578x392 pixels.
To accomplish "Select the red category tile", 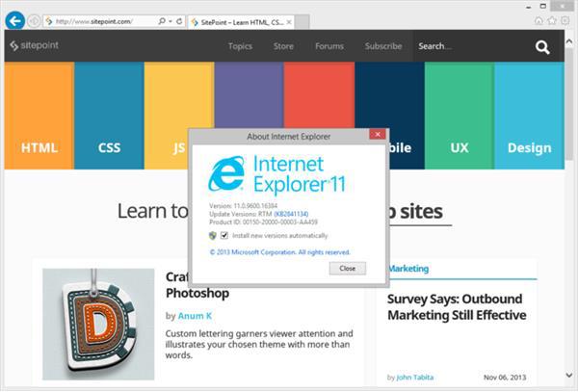I will [x=319, y=94].
